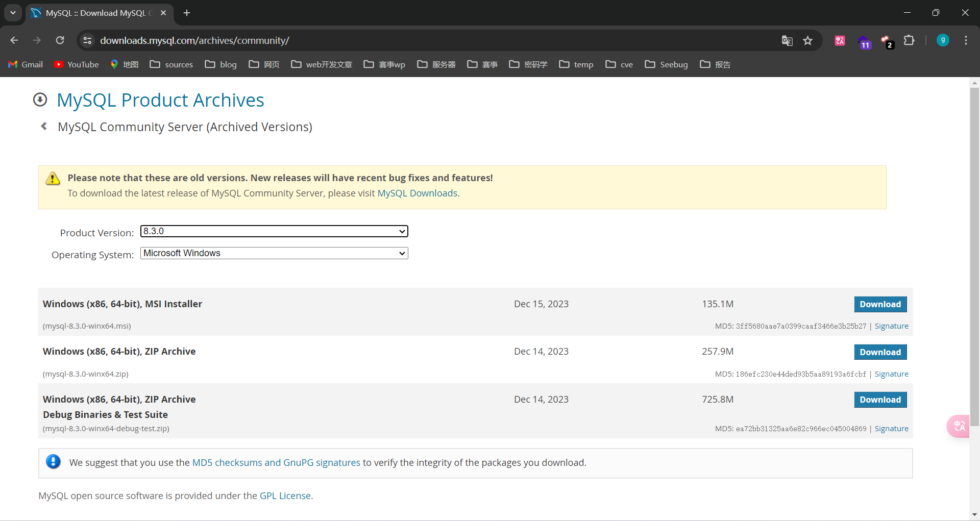Open Signature link for debug-test zip
The width and height of the screenshot is (980, 521).
tap(891, 429)
